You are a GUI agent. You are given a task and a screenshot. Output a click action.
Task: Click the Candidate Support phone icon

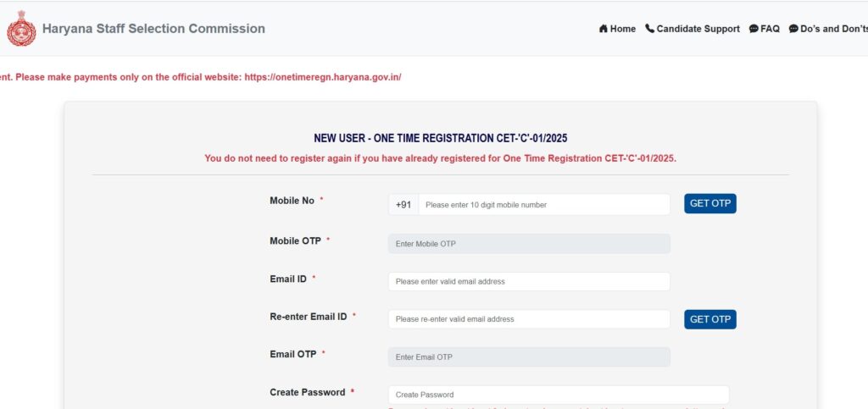[x=650, y=29]
